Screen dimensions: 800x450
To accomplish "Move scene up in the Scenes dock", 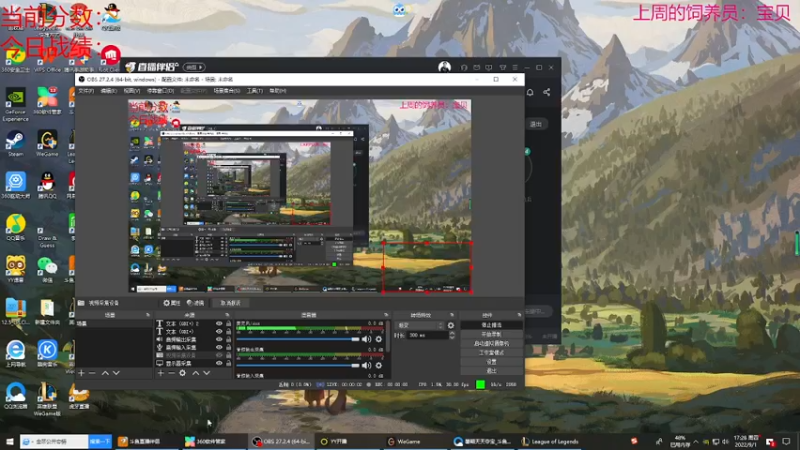I will point(105,373).
